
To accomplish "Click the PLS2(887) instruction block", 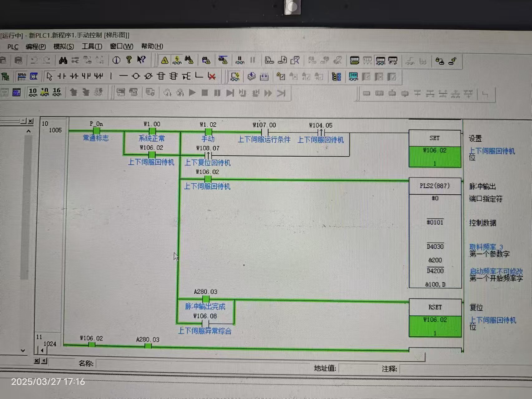I will (x=435, y=186).
